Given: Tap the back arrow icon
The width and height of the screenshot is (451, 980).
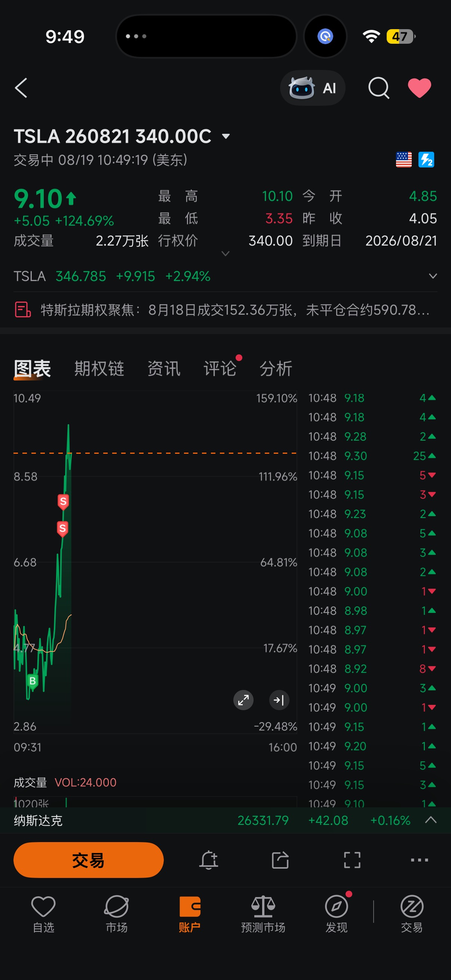Looking at the screenshot, I should click(21, 88).
